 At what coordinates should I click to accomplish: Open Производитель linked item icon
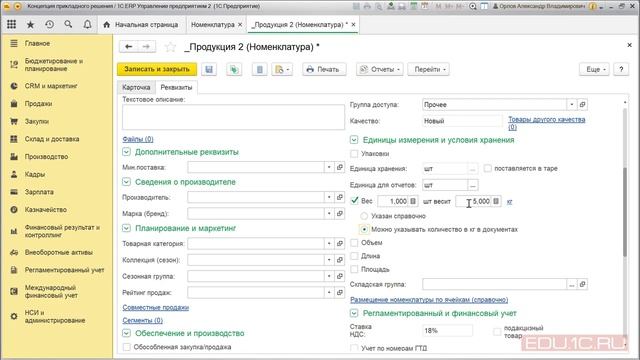point(340,197)
